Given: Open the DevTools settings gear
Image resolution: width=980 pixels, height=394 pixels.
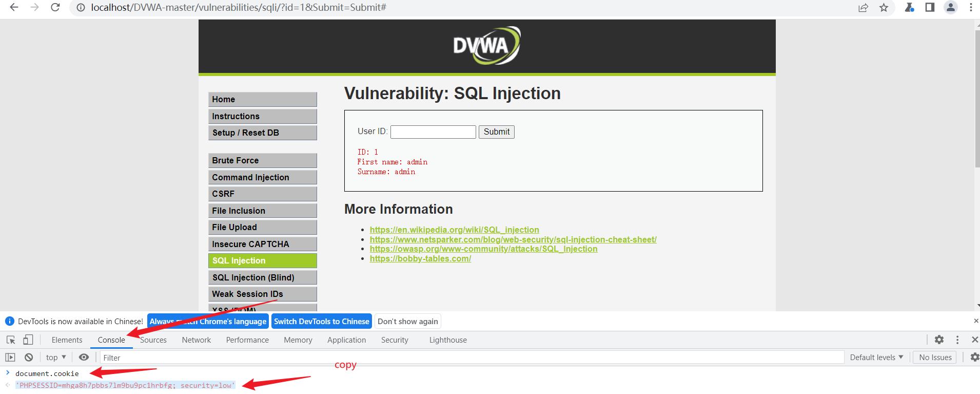Looking at the screenshot, I should (x=939, y=340).
